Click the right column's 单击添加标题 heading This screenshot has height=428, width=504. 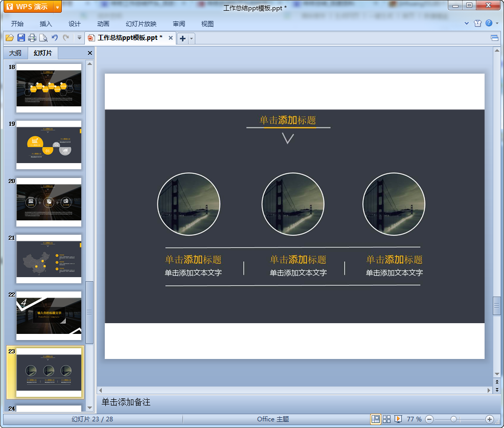[x=395, y=259]
